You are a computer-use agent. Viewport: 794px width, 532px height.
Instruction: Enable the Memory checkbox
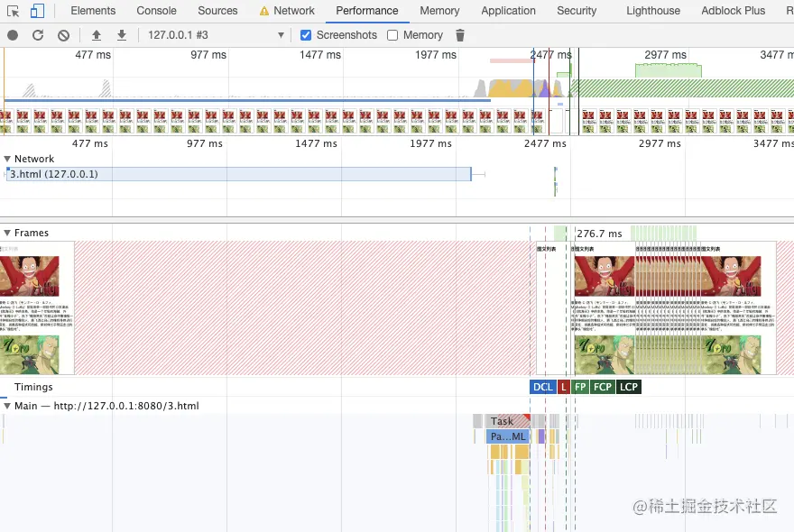click(392, 35)
